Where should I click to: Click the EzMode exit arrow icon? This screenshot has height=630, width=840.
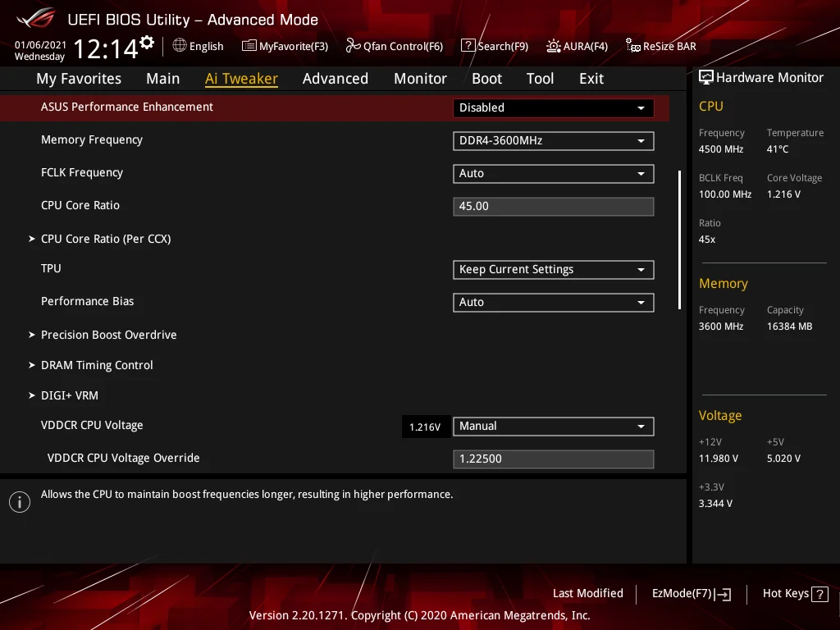pos(724,594)
